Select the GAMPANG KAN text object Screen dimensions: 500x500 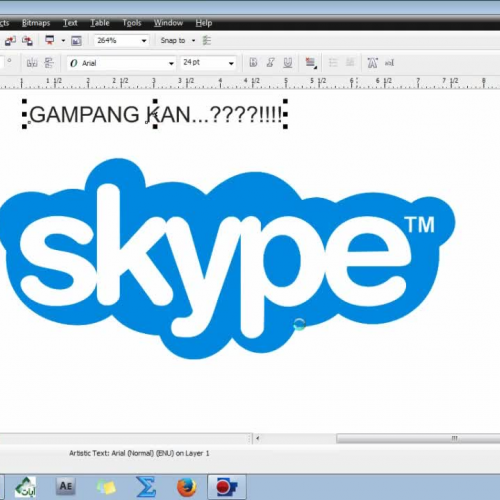tap(156, 114)
